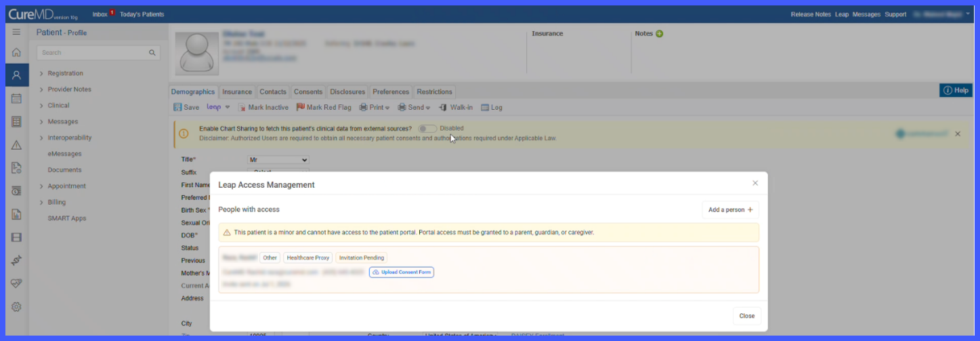Open the document with clock sidebar icon
The width and height of the screenshot is (980, 341).
pyautogui.click(x=16, y=168)
